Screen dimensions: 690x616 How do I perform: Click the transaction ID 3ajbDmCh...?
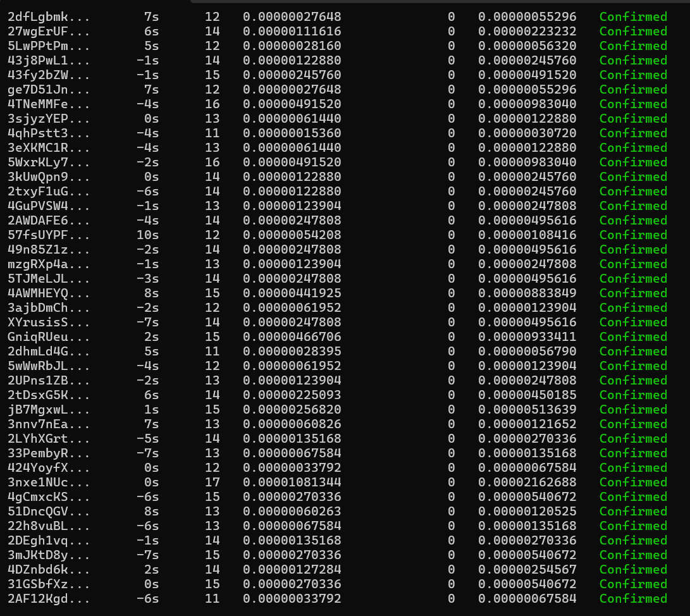click(x=49, y=307)
